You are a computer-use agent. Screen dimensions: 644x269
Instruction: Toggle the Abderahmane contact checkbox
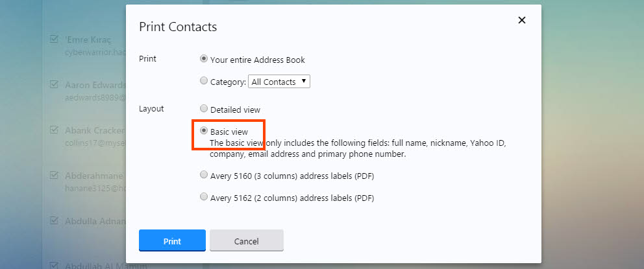click(x=55, y=175)
